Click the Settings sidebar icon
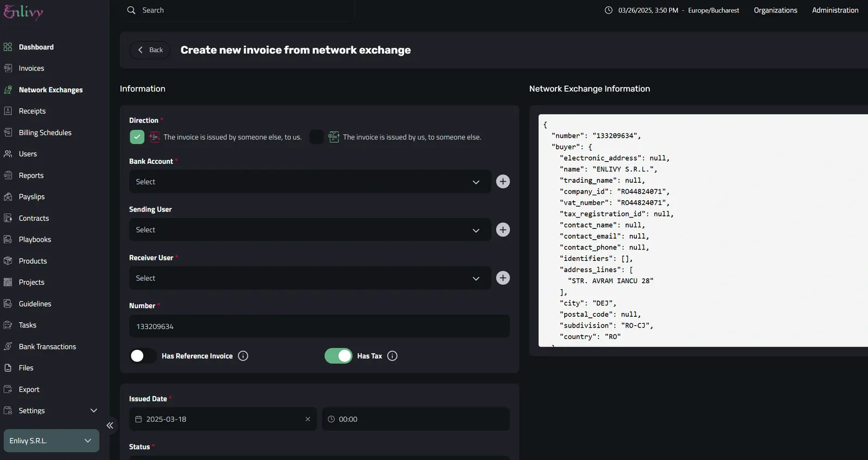The width and height of the screenshot is (868, 460). click(8, 411)
